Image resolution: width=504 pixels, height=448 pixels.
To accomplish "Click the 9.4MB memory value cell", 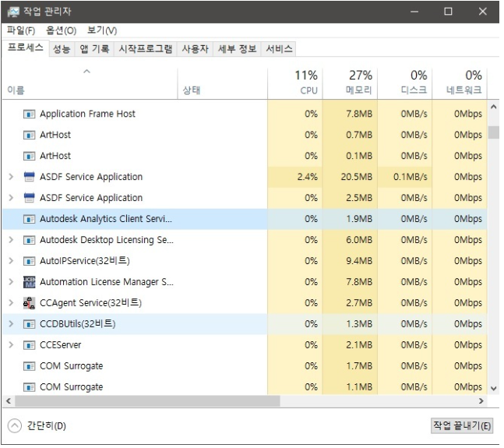I will click(351, 261).
